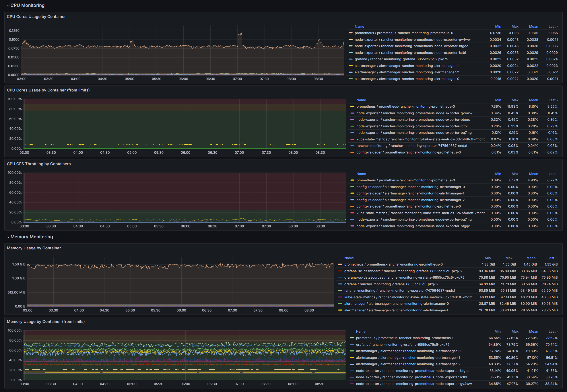Toggle grafana pkq75 series in CPU Cores legend
567x392 pixels.
(401, 59)
